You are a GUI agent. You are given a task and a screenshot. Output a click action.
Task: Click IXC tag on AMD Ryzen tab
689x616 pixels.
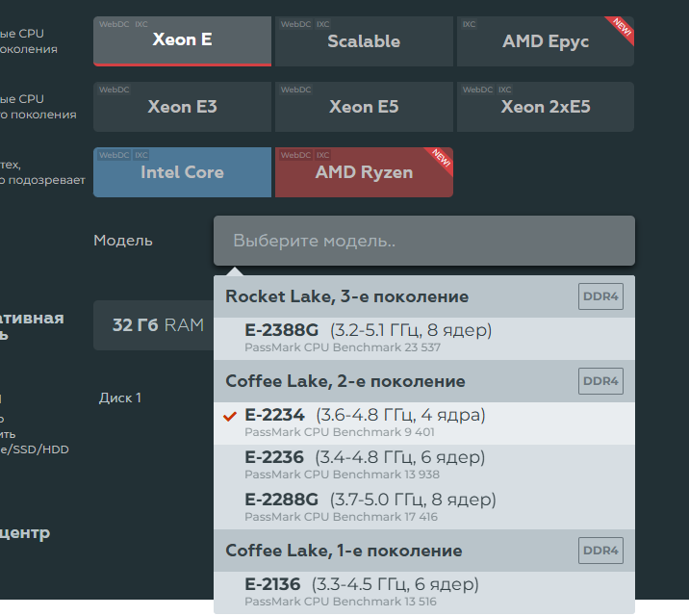(x=323, y=155)
